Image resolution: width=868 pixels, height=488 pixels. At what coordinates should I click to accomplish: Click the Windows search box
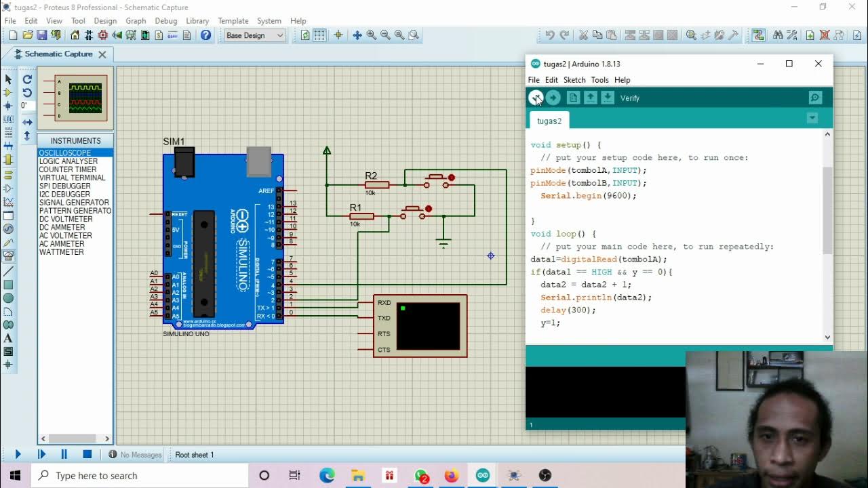coord(140,476)
